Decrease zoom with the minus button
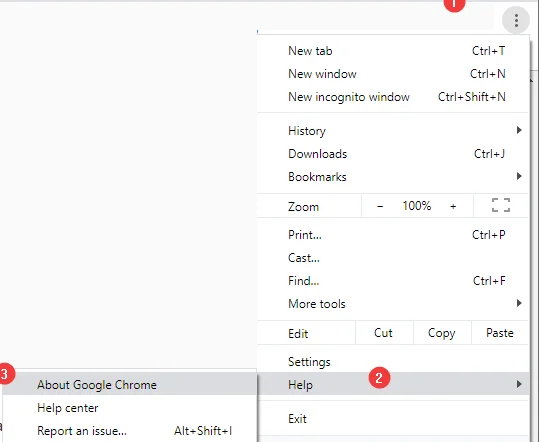The height and width of the screenshot is (442, 539). 380,206
